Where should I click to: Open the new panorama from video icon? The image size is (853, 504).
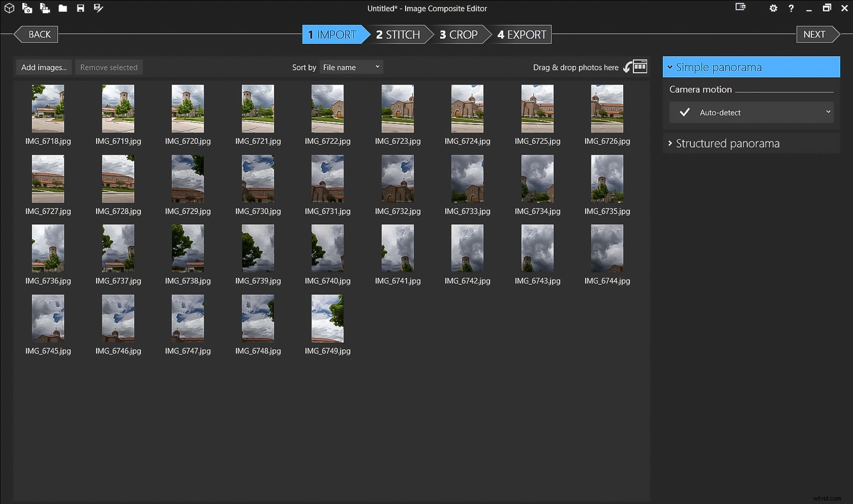point(45,8)
